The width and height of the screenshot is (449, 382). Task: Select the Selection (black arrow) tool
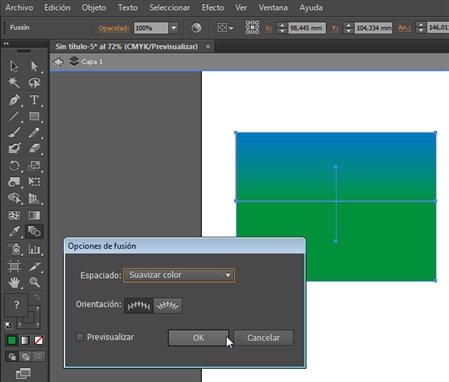[14, 66]
